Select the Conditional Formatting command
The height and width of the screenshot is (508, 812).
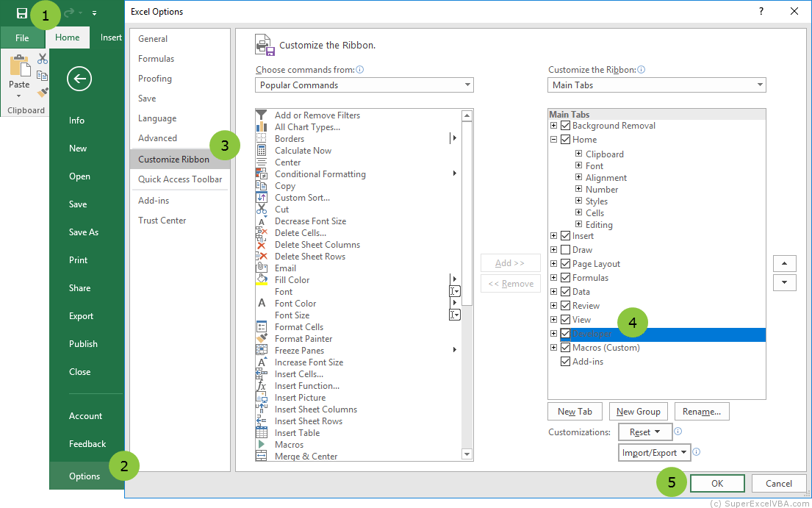320,173
